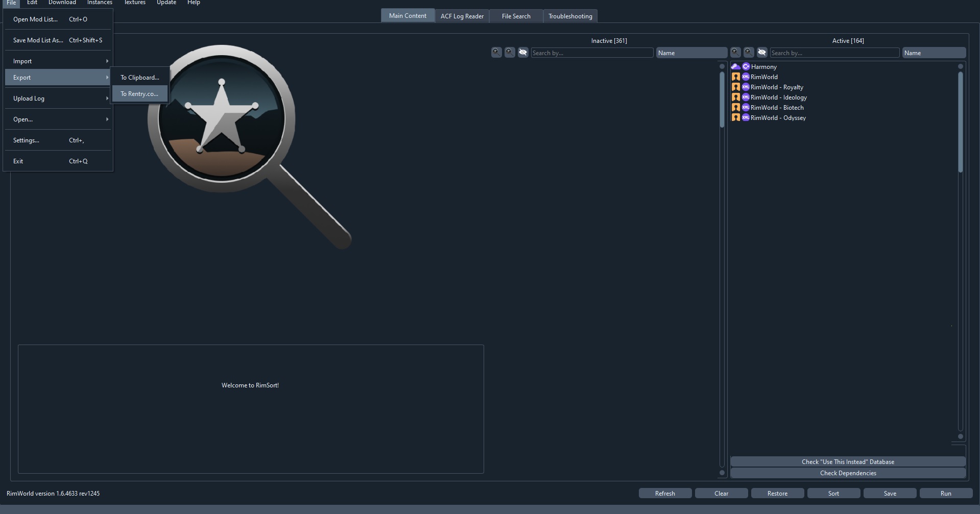This screenshot has width=980, height=514.
Task: Switch to the Troubleshooting tab
Action: (x=570, y=16)
